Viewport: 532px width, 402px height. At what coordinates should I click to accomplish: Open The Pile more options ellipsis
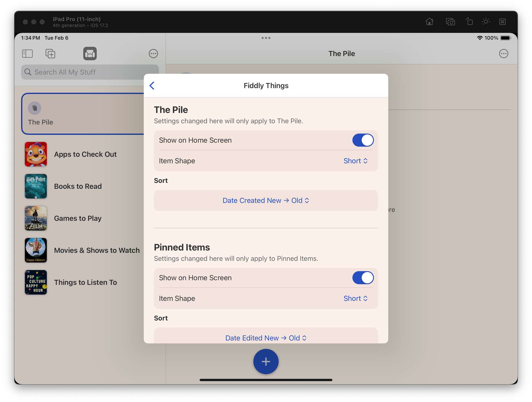503,54
